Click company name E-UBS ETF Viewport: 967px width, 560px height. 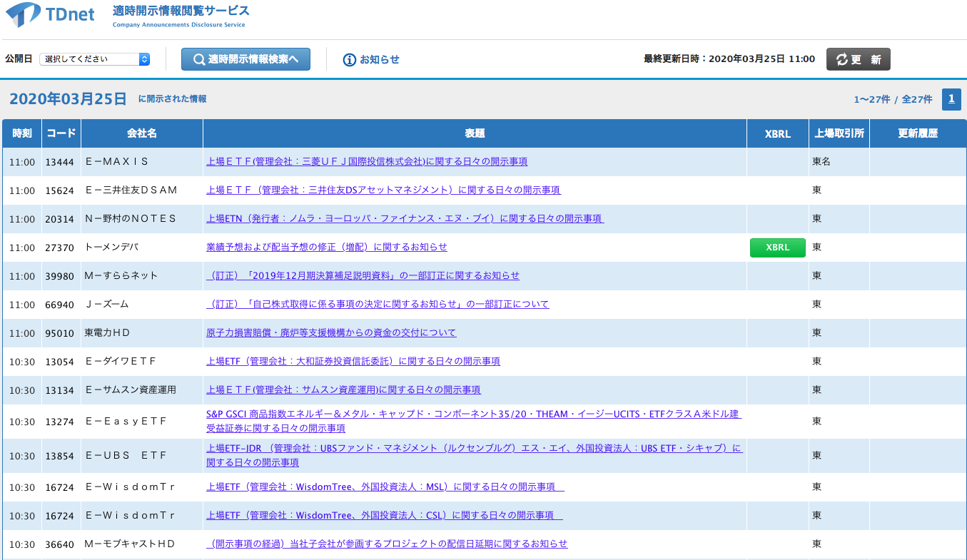point(126,456)
